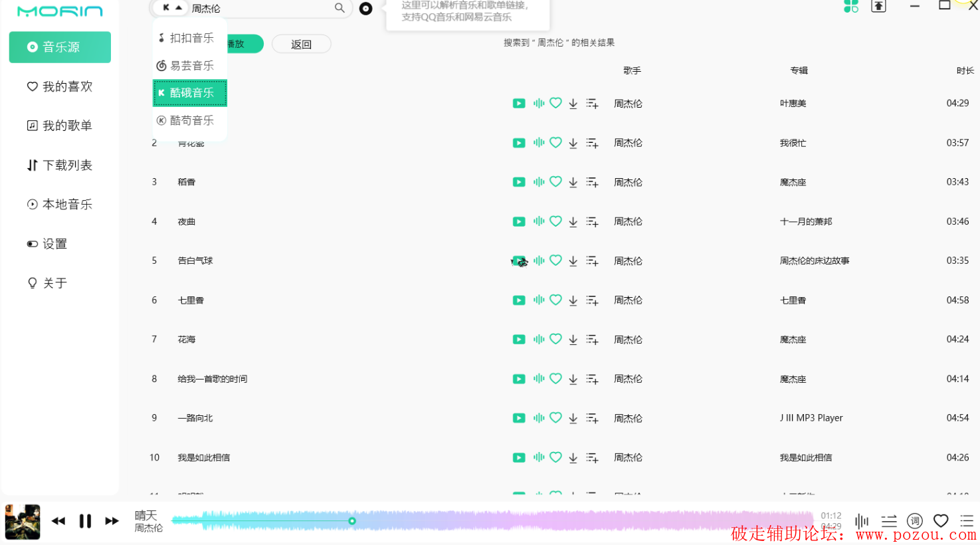Click the upload arrow icon in title bar
This screenshot has width=980, height=545.
[878, 6]
